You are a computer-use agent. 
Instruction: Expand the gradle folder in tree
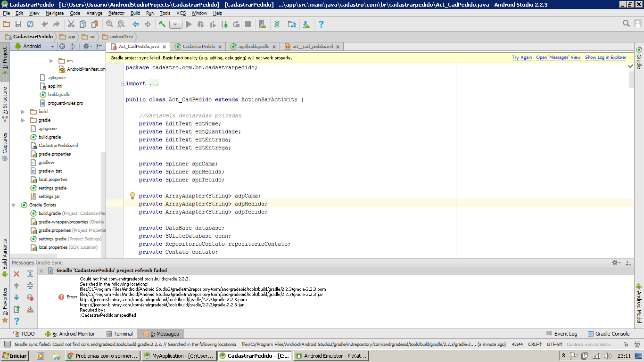[23, 120]
